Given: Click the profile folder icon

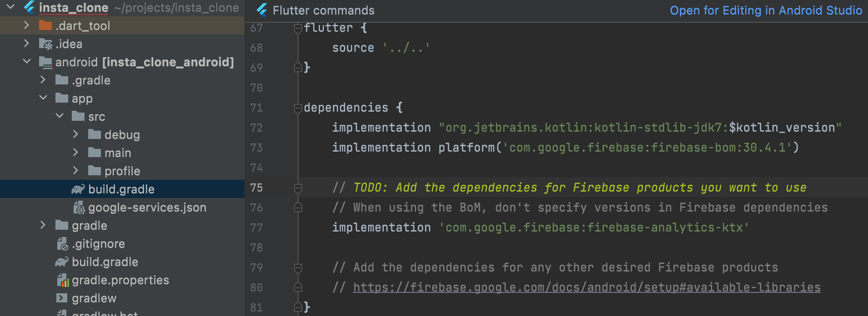Looking at the screenshot, I should coord(95,171).
